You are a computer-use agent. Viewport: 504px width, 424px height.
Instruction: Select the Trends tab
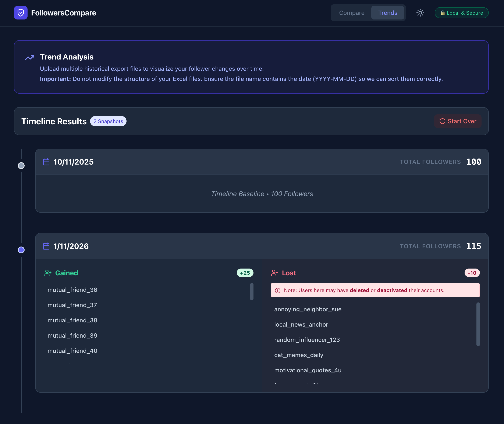coord(388,13)
